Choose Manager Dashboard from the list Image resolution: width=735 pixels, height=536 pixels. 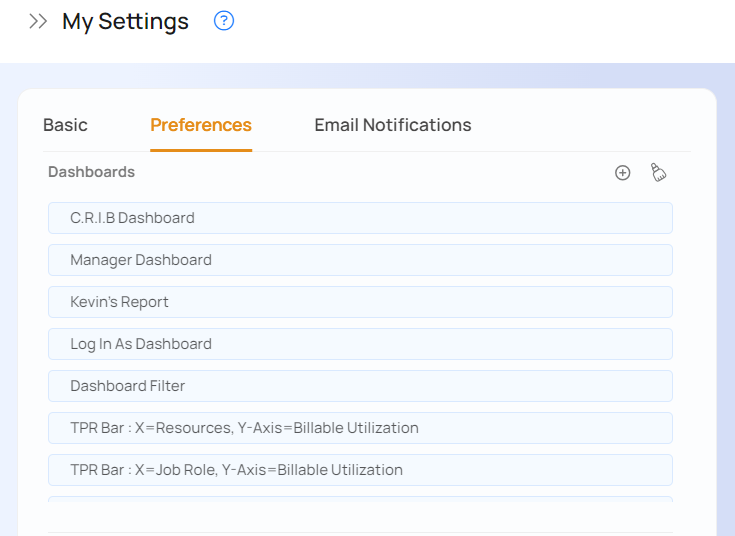360,260
